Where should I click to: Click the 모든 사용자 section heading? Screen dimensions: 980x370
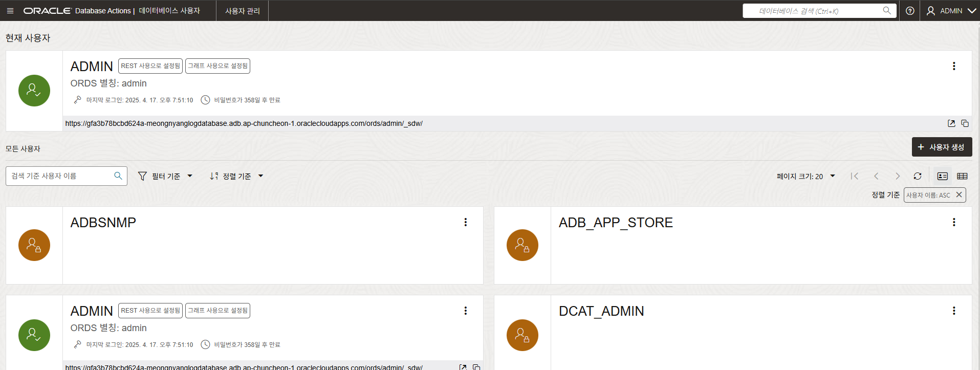pyautogui.click(x=23, y=149)
